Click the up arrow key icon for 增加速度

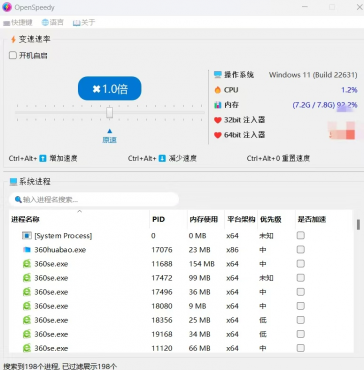pos(43,158)
